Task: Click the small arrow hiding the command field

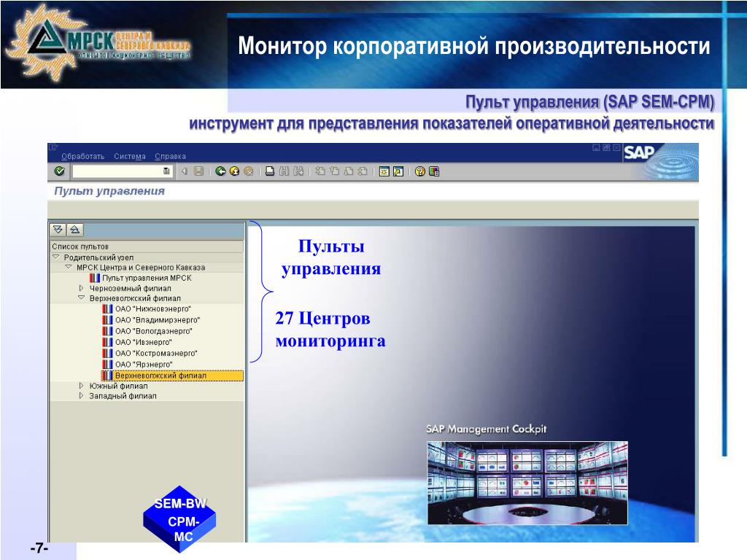Action: pos(185,171)
